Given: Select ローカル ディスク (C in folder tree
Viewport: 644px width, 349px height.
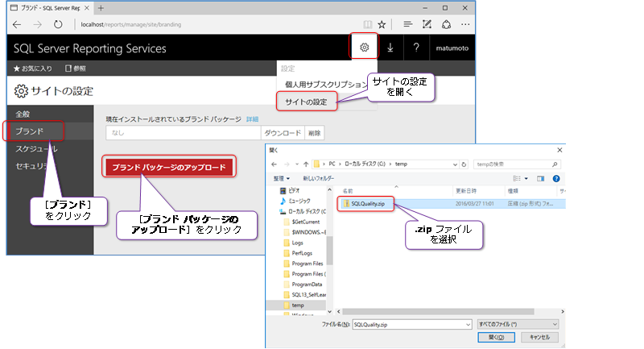Looking at the screenshot, I should tap(303, 211).
